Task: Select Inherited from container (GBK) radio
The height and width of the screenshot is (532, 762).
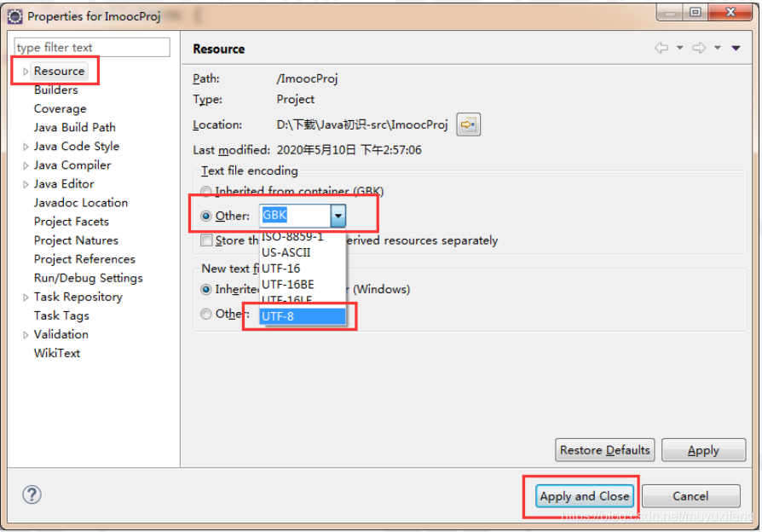Action: [x=206, y=192]
